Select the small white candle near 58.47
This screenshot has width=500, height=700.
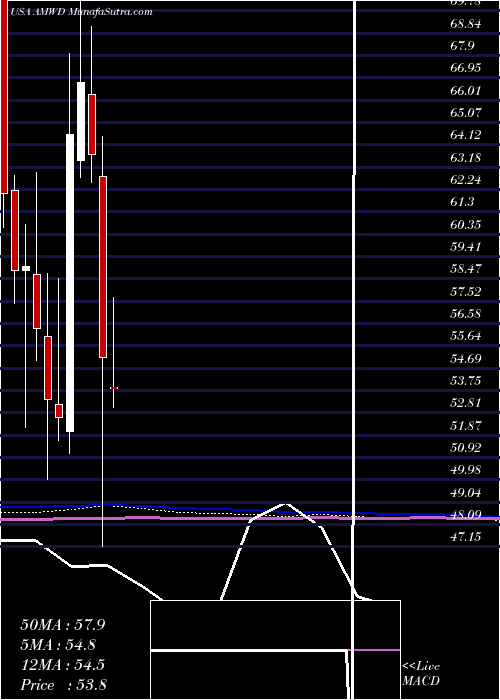[26, 268]
